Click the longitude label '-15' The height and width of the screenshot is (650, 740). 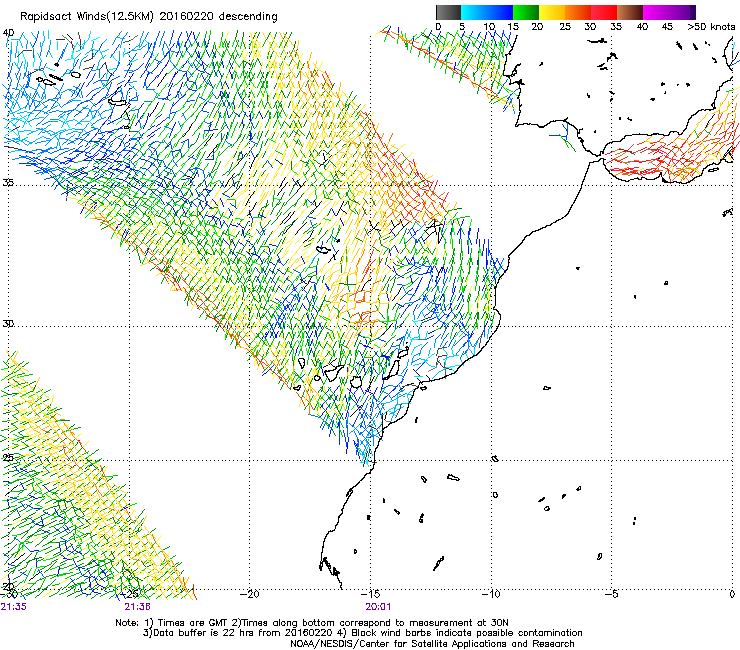click(370, 594)
